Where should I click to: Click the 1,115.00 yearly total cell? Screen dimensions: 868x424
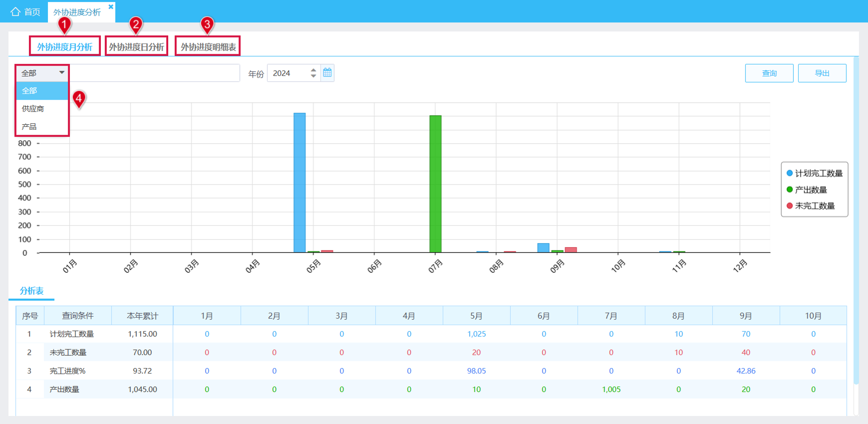pyautogui.click(x=142, y=334)
